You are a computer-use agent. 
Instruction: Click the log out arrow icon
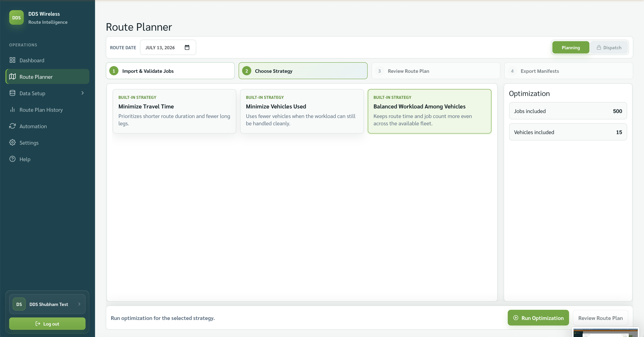tap(38, 324)
